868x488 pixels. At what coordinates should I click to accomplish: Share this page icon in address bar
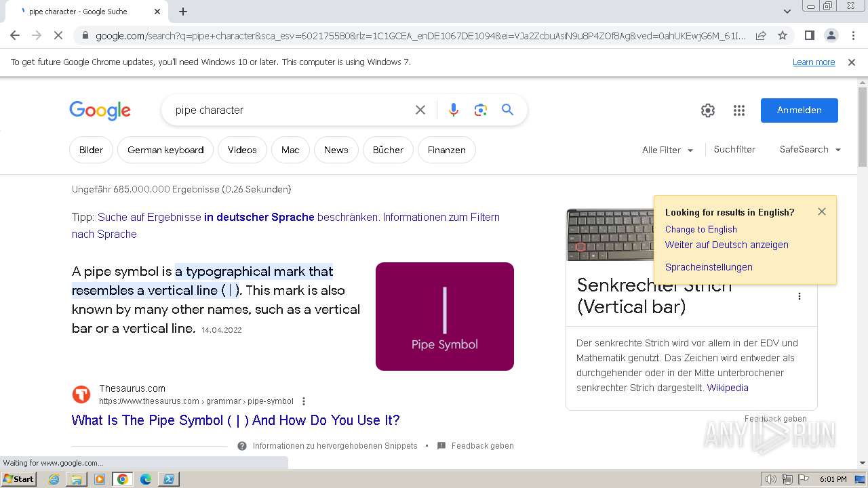(761, 35)
